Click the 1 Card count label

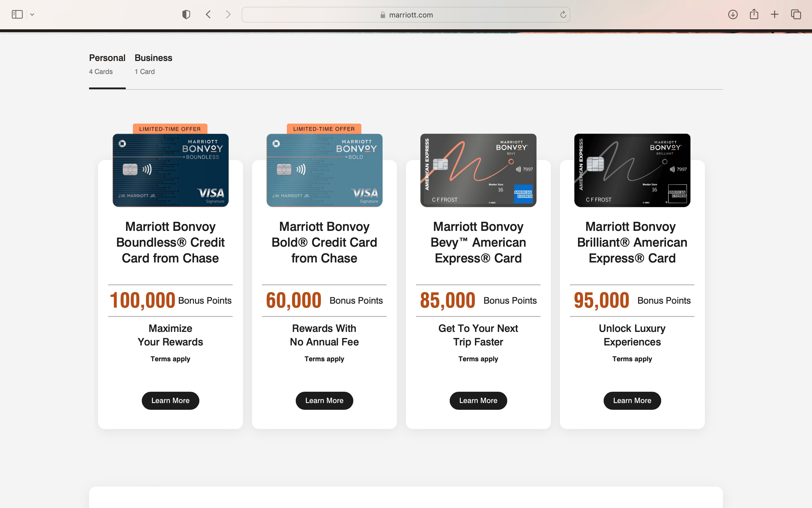point(145,72)
